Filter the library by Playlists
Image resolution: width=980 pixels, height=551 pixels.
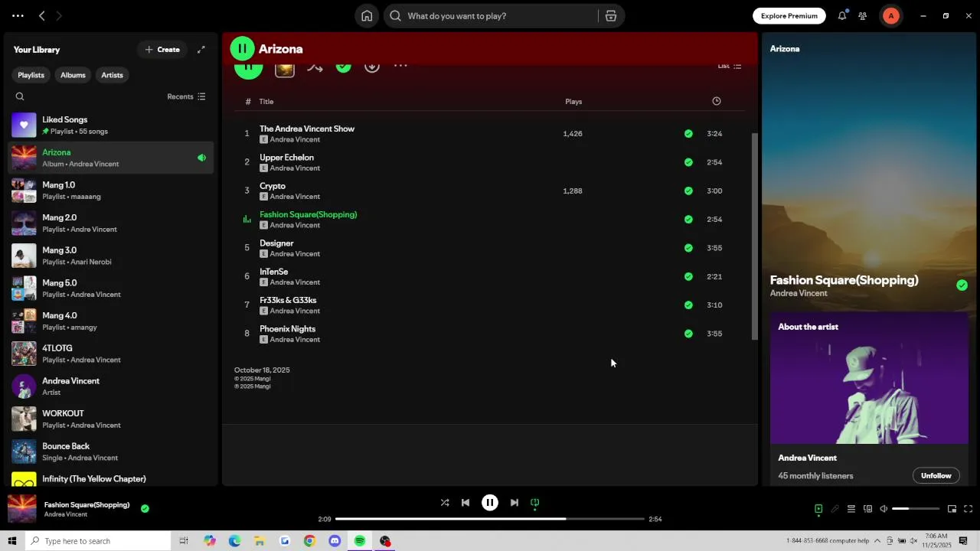tap(31, 75)
